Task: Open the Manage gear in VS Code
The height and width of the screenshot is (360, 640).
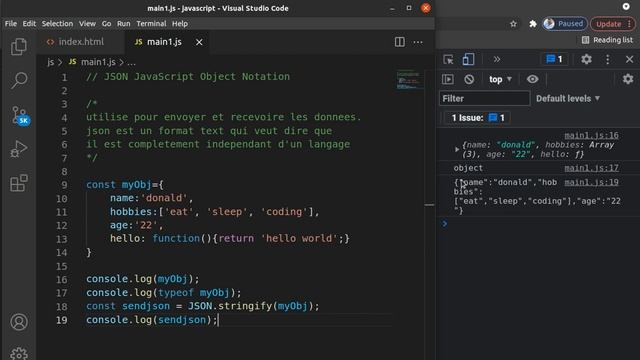Action: pyautogui.click(x=19, y=353)
